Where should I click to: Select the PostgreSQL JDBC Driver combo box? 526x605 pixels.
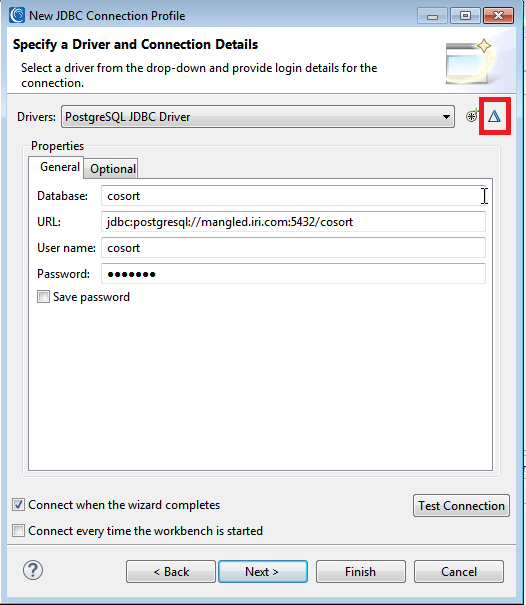(x=258, y=117)
